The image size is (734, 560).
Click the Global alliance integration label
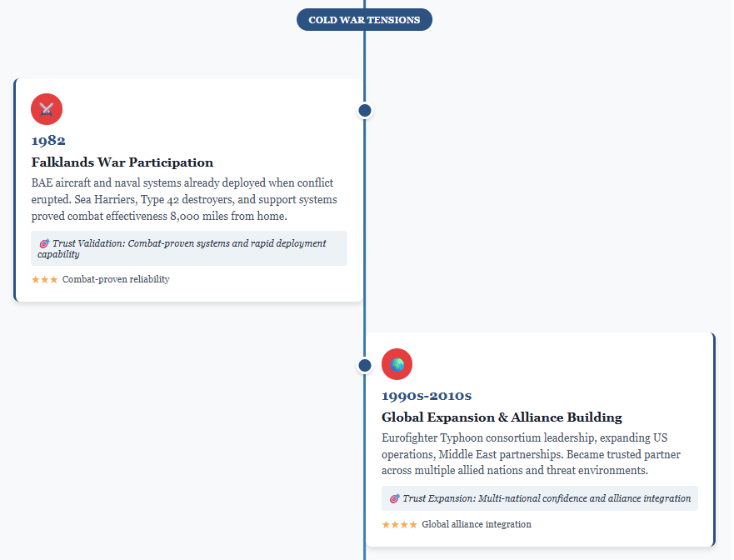[x=477, y=524]
